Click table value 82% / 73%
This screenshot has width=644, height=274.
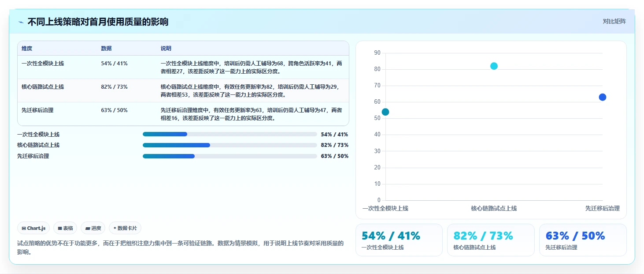[114, 87]
